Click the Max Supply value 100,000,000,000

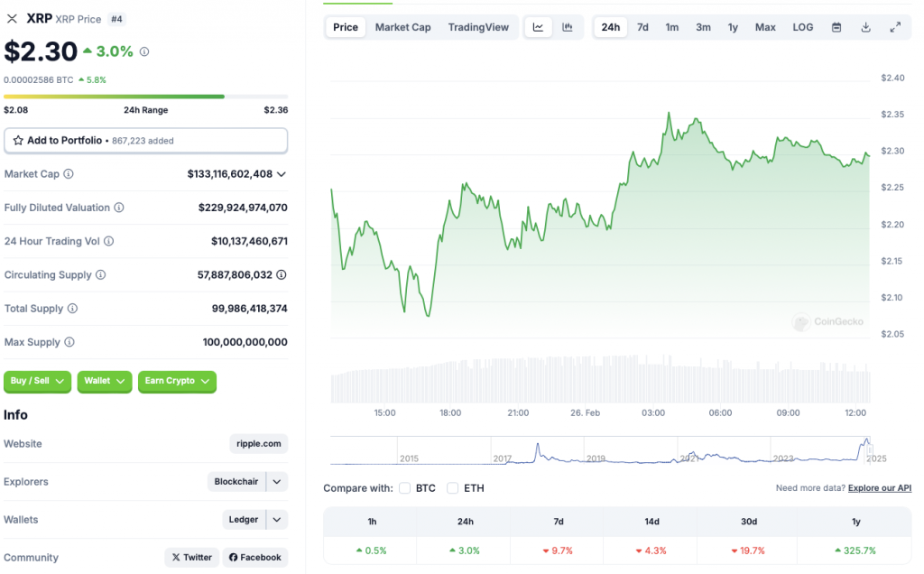pyautogui.click(x=245, y=342)
